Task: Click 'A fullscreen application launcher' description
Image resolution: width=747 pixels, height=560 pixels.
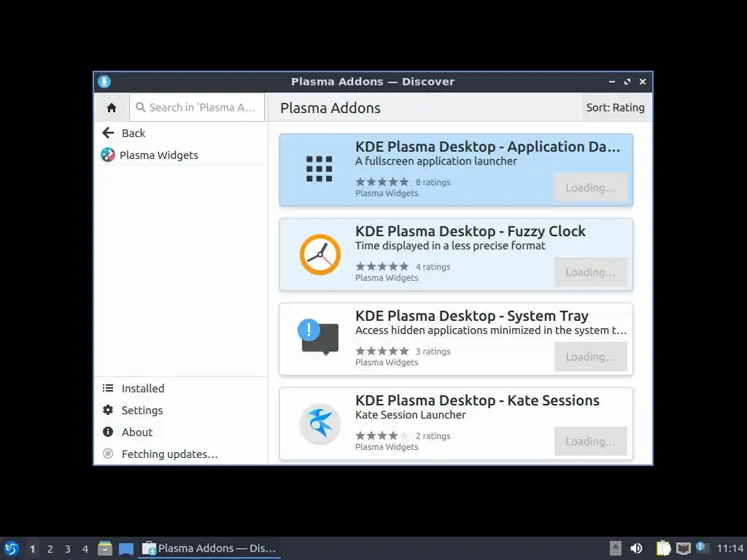Action: tap(436, 161)
